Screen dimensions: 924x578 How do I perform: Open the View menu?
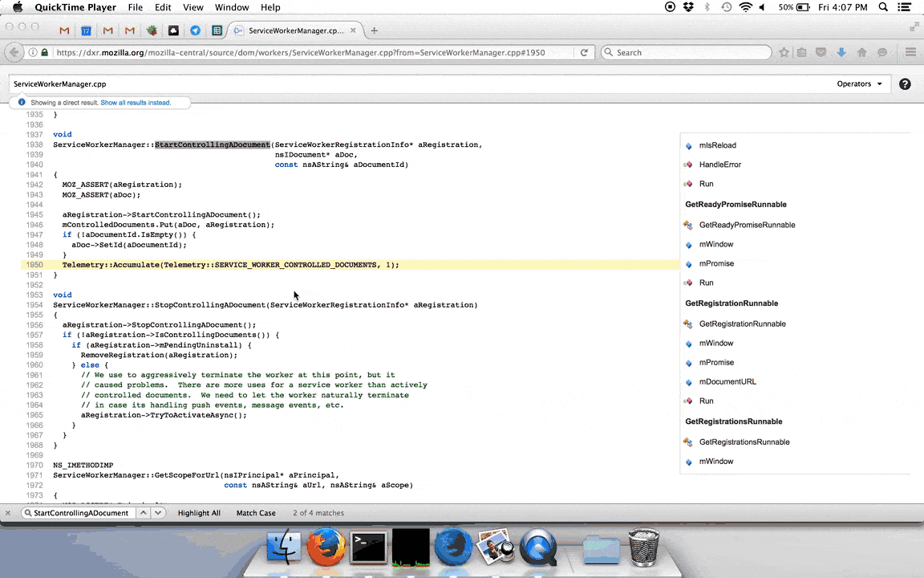coord(192,7)
